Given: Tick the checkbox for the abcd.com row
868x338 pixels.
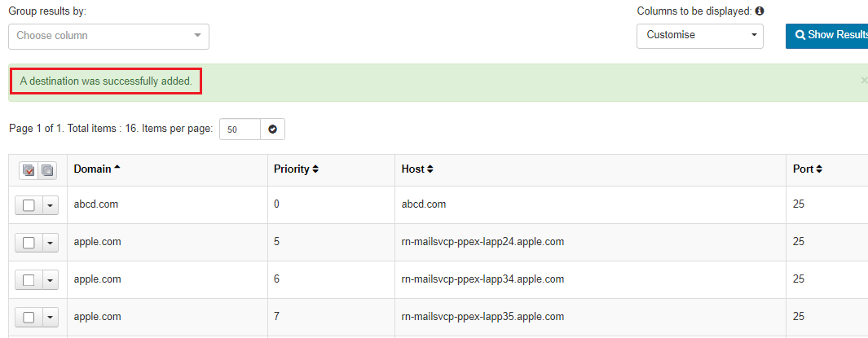Looking at the screenshot, I should [29, 205].
